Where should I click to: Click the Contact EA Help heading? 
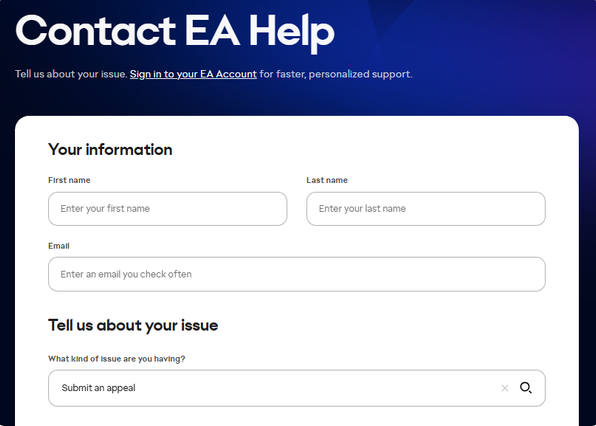click(x=175, y=32)
